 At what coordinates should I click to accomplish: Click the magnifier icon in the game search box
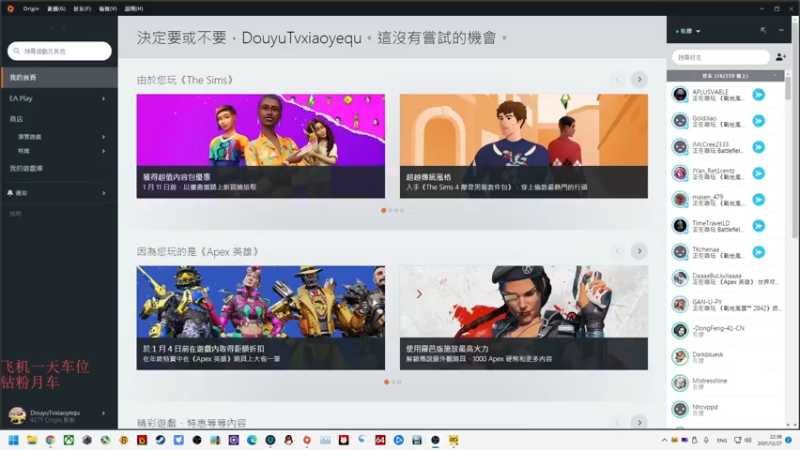click(17, 51)
